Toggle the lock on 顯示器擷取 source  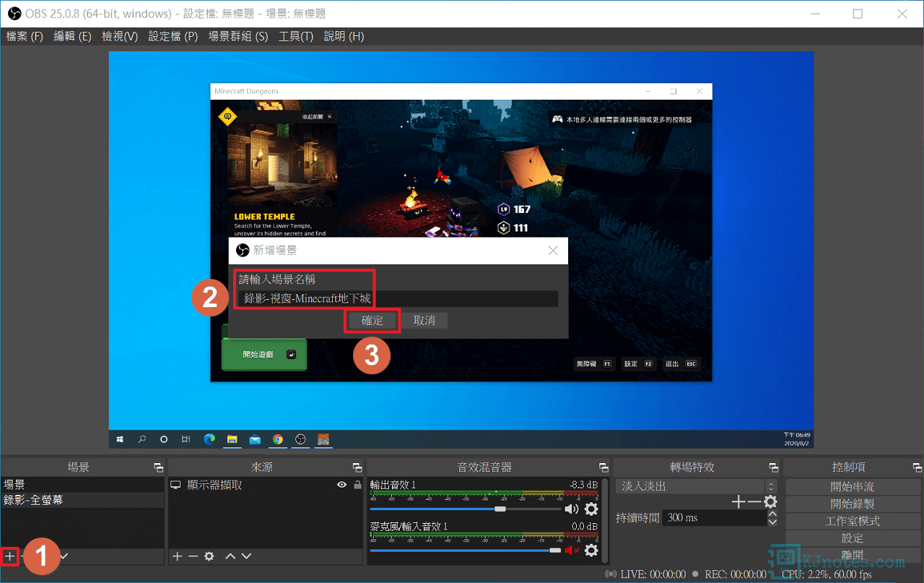coord(357,485)
